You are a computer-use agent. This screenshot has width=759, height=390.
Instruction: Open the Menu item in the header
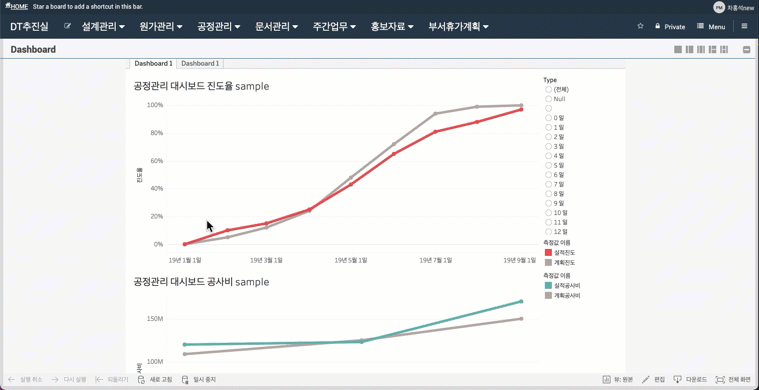point(711,27)
